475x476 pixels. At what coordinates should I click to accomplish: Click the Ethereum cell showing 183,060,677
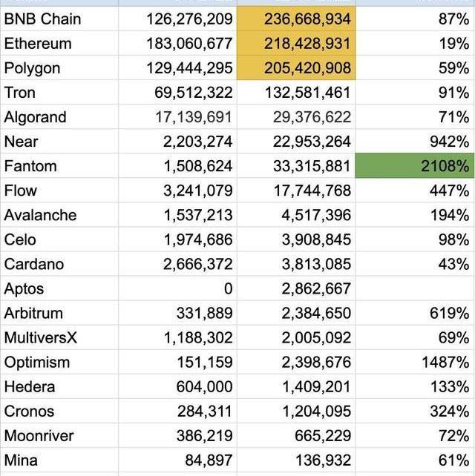(x=177, y=43)
